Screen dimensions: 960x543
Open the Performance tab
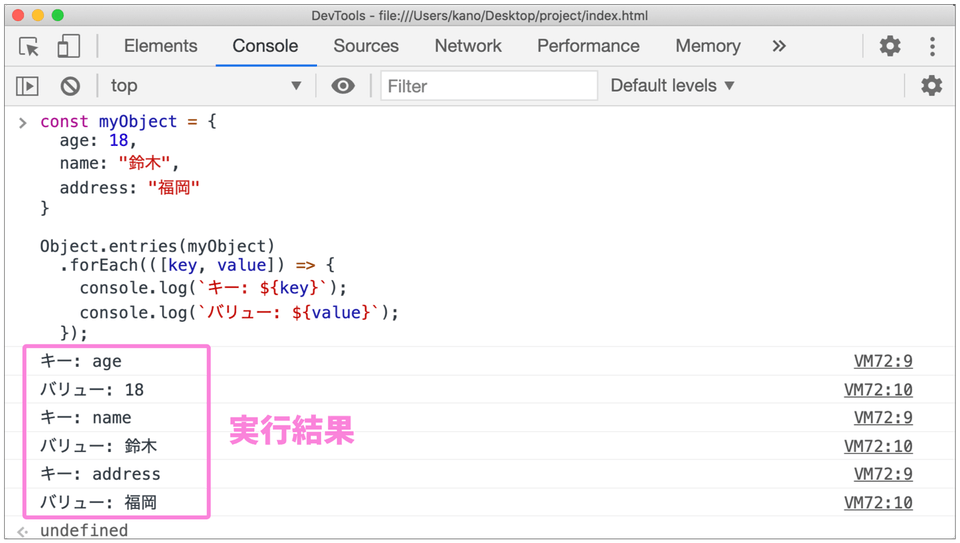[x=588, y=46]
